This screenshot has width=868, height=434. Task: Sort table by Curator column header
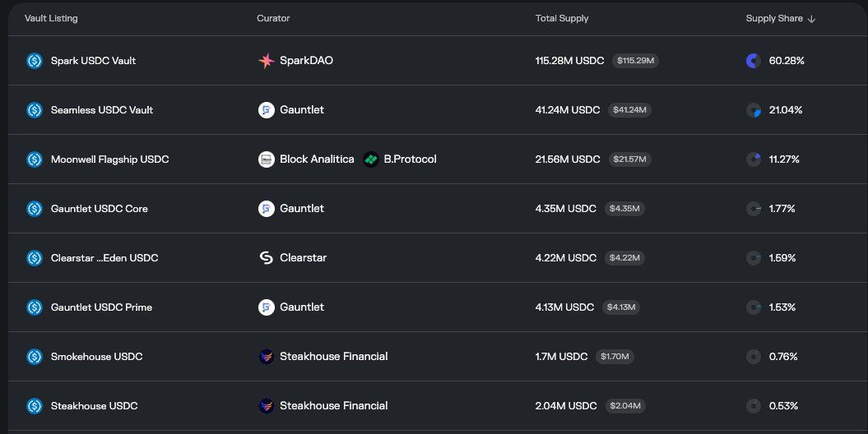click(273, 18)
